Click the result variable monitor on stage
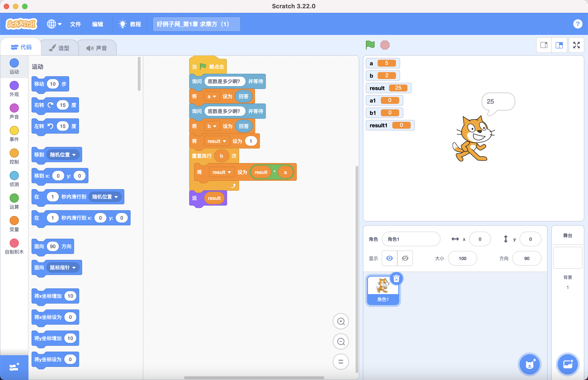This screenshot has height=380, width=588. (x=388, y=88)
